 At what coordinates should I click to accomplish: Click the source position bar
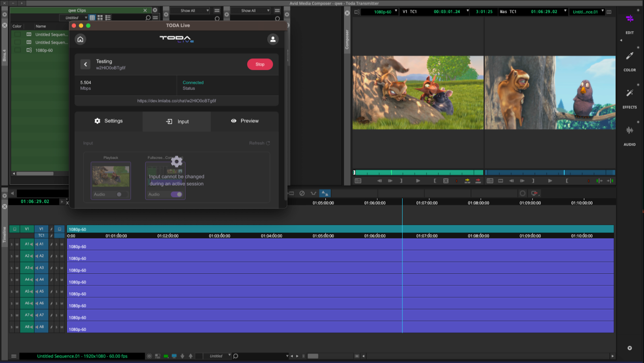[418, 172]
